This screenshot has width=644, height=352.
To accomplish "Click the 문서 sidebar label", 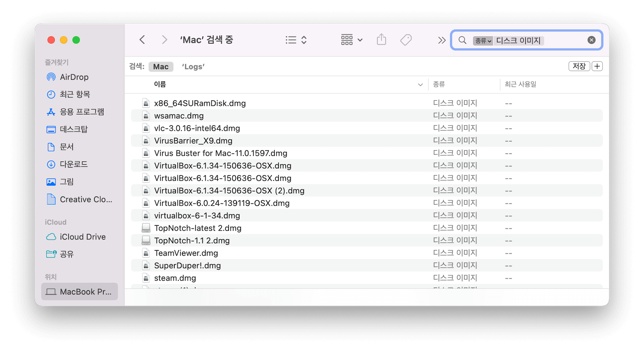I will click(67, 147).
